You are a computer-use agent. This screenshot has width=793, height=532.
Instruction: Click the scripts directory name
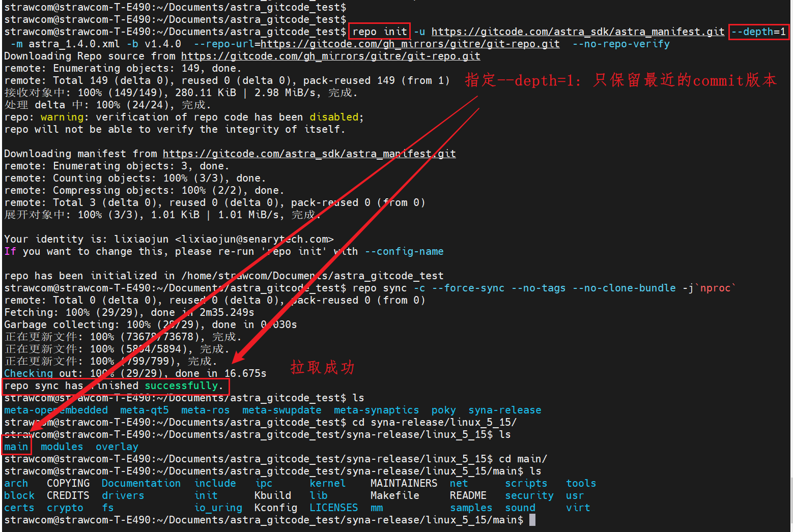tap(526, 483)
